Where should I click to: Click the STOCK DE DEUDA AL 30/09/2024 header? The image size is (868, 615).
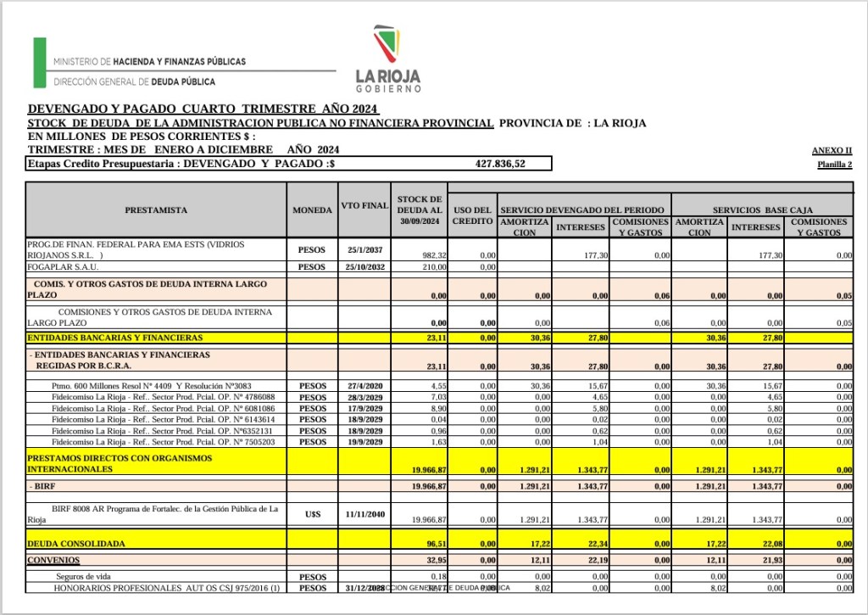point(420,210)
